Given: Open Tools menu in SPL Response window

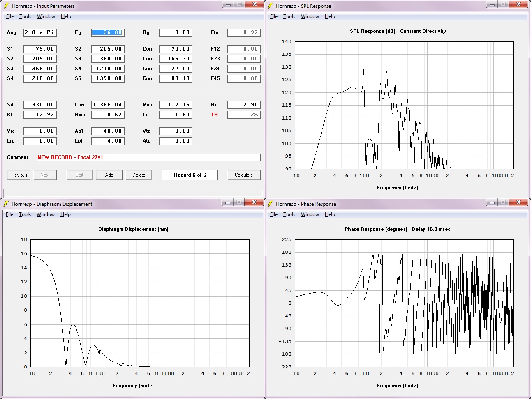Looking at the screenshot, I should [x=289, y=16].
